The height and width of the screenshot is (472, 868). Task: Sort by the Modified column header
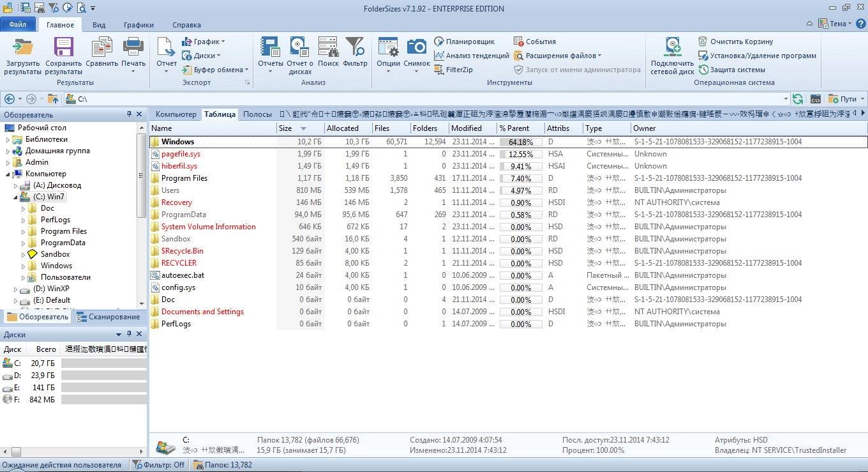472,128
